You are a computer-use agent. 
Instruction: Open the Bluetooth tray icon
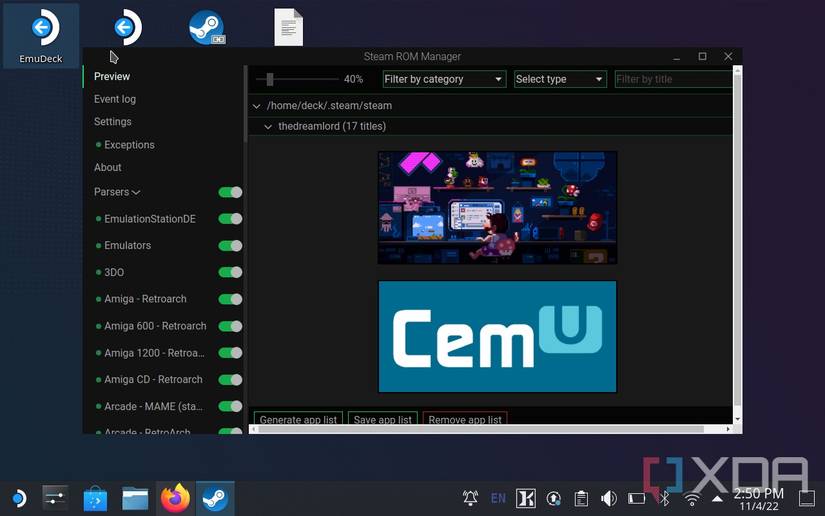665,498
